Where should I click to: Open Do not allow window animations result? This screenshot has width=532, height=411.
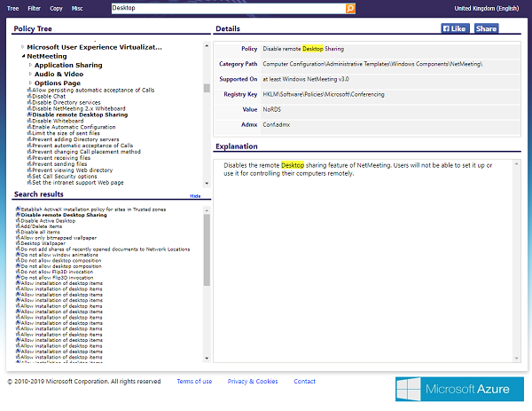pyautogui.click(x=59, y=255)
